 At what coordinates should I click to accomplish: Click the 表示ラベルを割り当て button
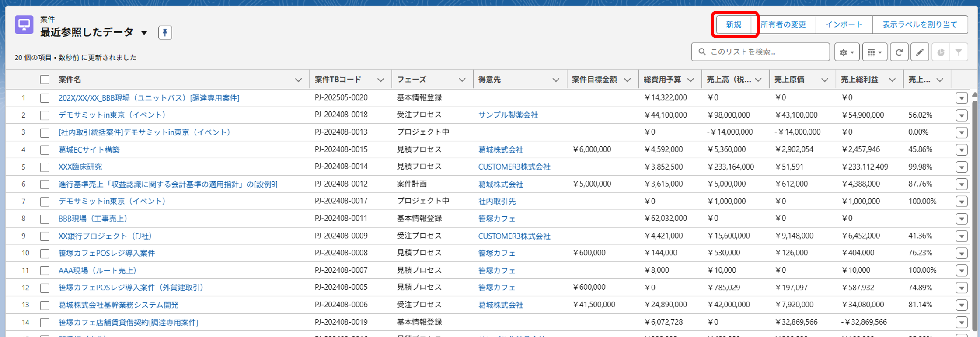pos(920,24)
